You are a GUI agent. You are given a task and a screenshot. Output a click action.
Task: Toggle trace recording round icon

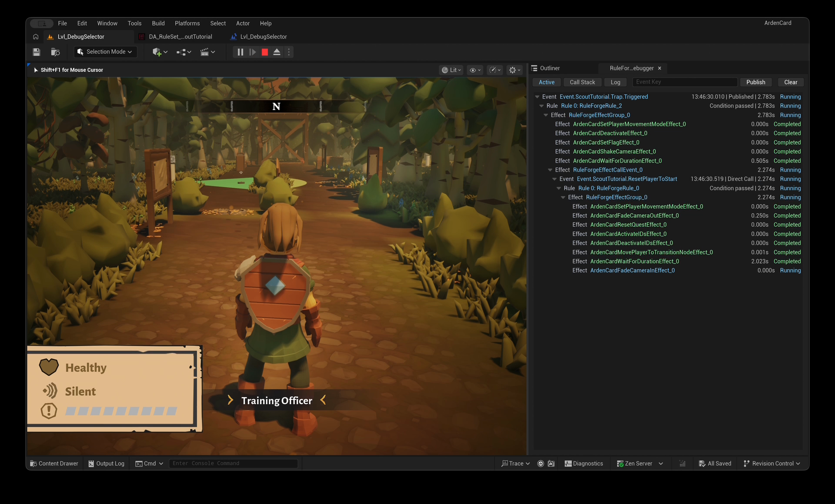pyautogui.click(x=541, y=464)
